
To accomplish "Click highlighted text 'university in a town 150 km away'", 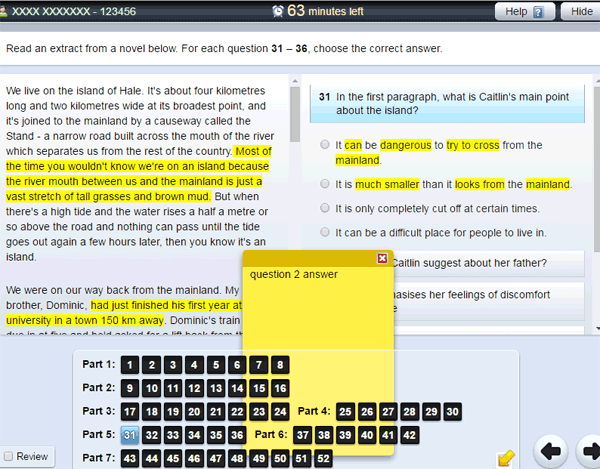I will coord(85,320).
